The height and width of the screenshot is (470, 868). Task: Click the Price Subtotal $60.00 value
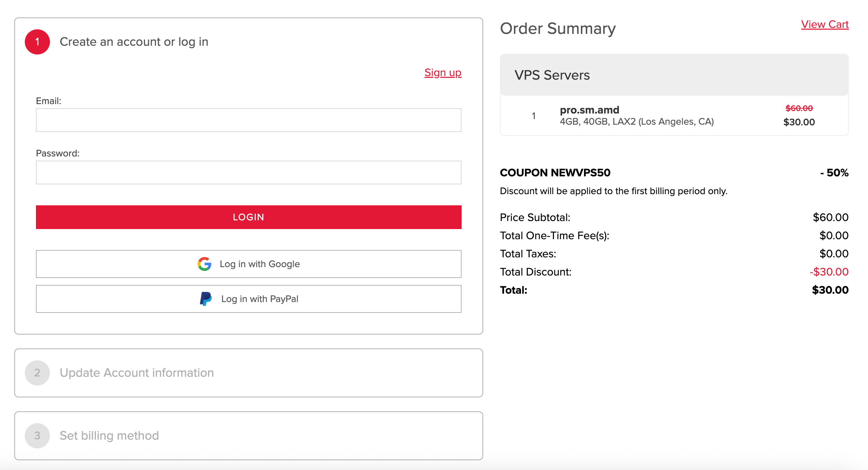[x=831, y=217]
